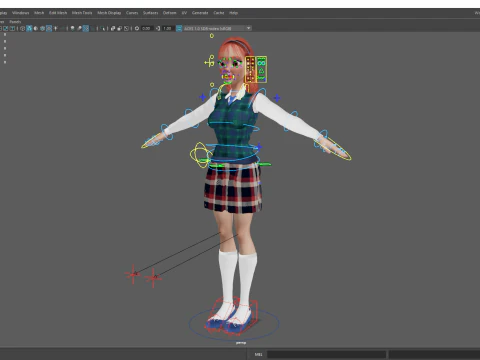Viewport: 480px width, 360px height.
Task: Select the yellow circle control above the head
Action: pos(212,36)
